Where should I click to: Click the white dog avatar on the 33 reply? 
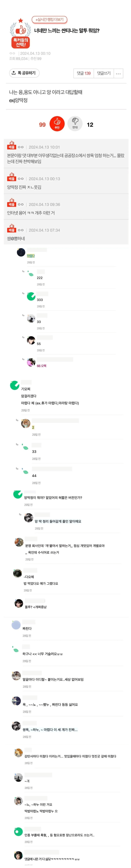[x=31, y=318]
